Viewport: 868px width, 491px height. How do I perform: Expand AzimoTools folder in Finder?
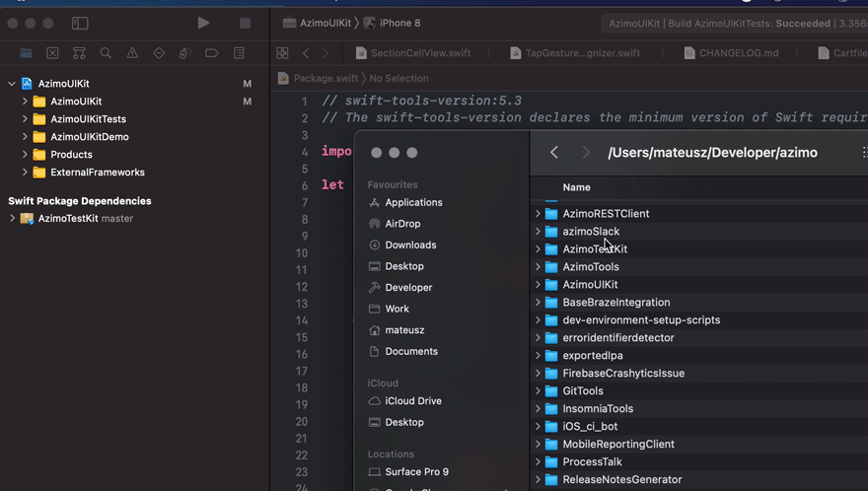coord(537,267)
